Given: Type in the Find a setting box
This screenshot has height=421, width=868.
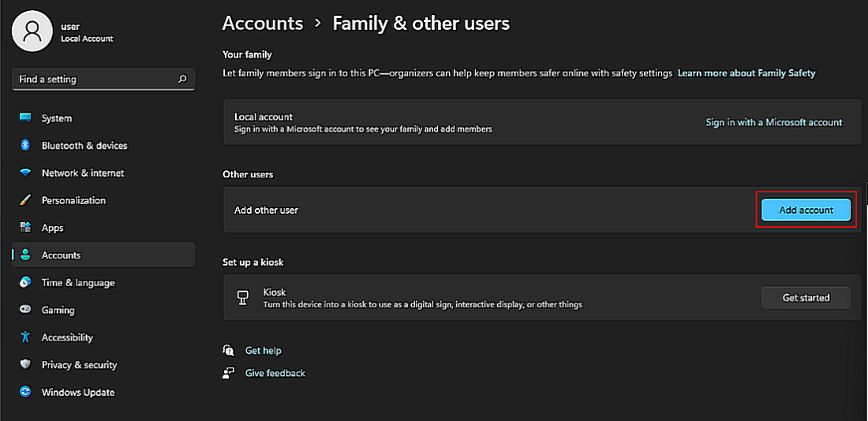Looking at the screenshot, I should [93, 79].
